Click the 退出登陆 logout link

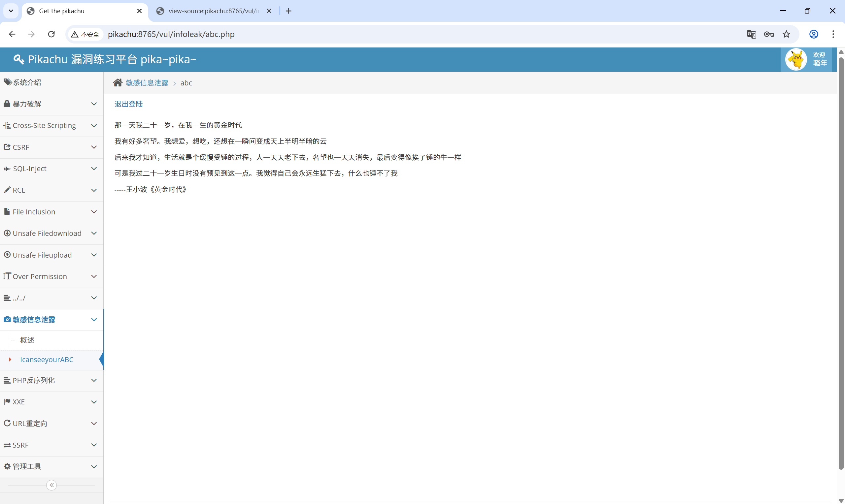pos(128,104)
